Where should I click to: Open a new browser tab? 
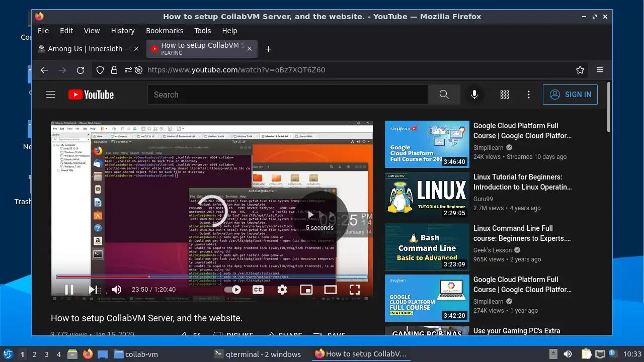[x=268, y=49]
